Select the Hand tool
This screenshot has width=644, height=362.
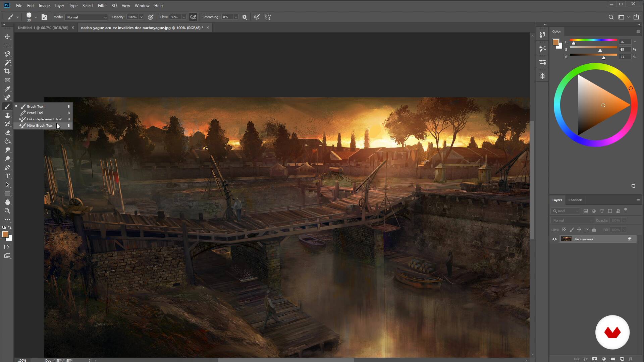point(7,202)
